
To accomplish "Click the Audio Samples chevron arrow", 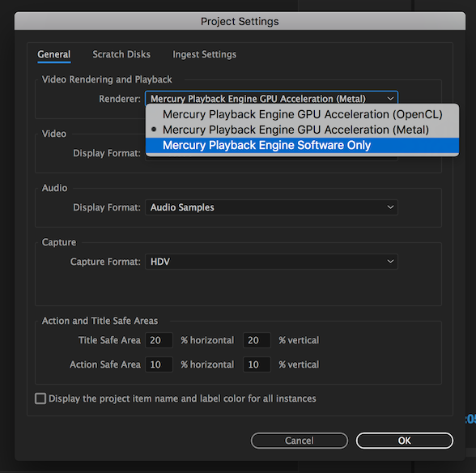I will point(390,207).
